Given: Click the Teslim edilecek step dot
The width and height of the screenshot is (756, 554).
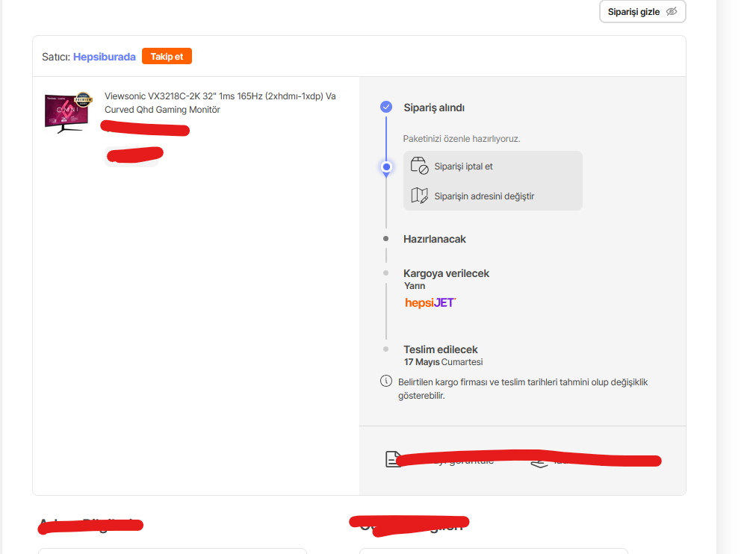Looking at the screenshot, I should coord(385,349).
